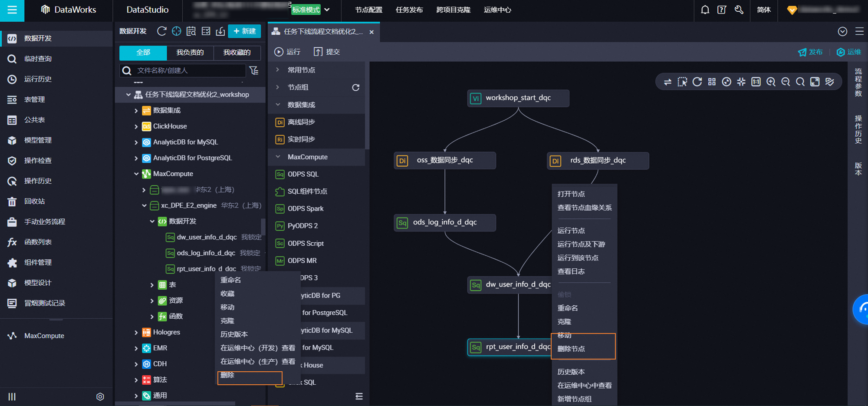
Task: Click the hide-engine-info icon at toolbar end
Action: (830, 82)
